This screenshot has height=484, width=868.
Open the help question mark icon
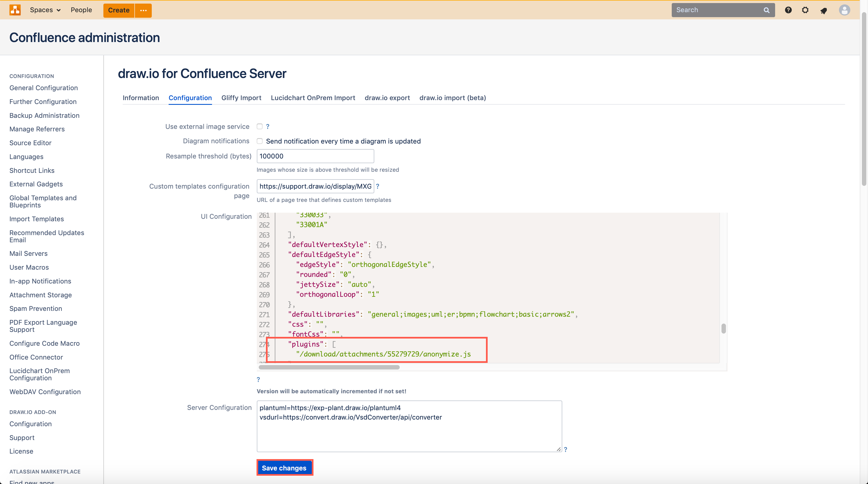tap(788, 10)
